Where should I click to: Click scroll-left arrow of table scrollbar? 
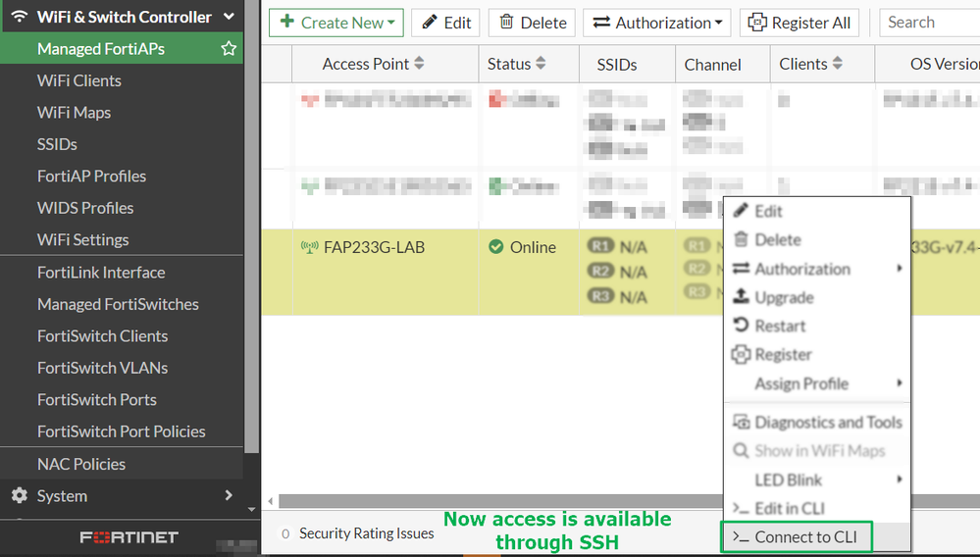(270, 501)
